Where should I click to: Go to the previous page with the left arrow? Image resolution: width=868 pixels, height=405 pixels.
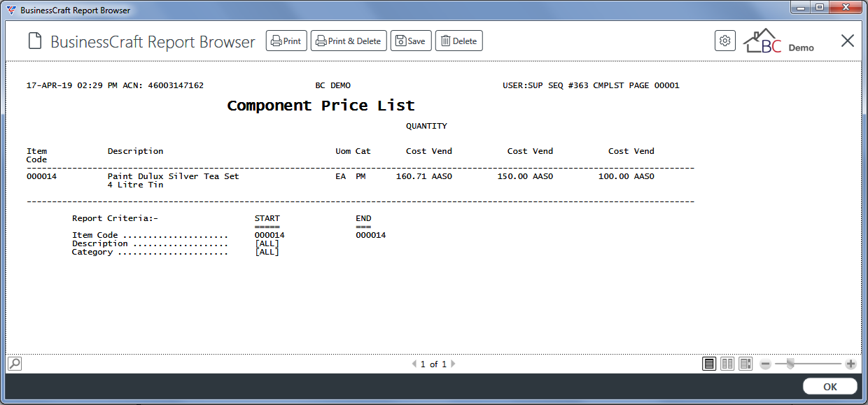coord(414,364)
